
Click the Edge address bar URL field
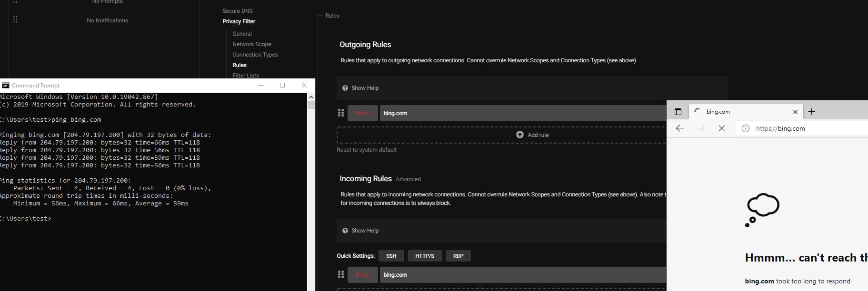click(x=809, y=128)
